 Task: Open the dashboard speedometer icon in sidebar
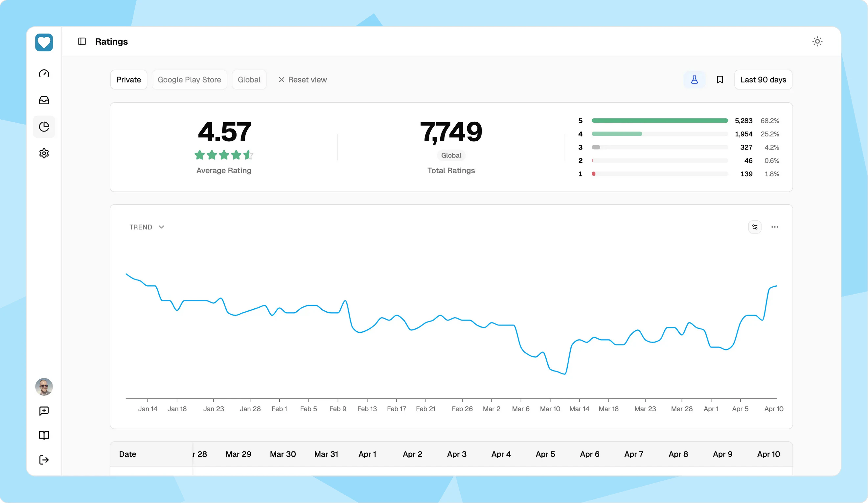(x=44, y=73)
